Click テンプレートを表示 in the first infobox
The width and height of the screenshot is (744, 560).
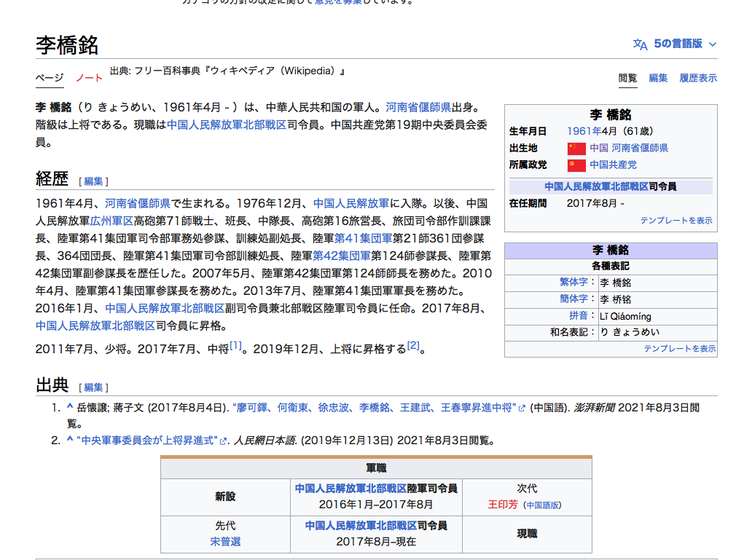tap(676, 221)
